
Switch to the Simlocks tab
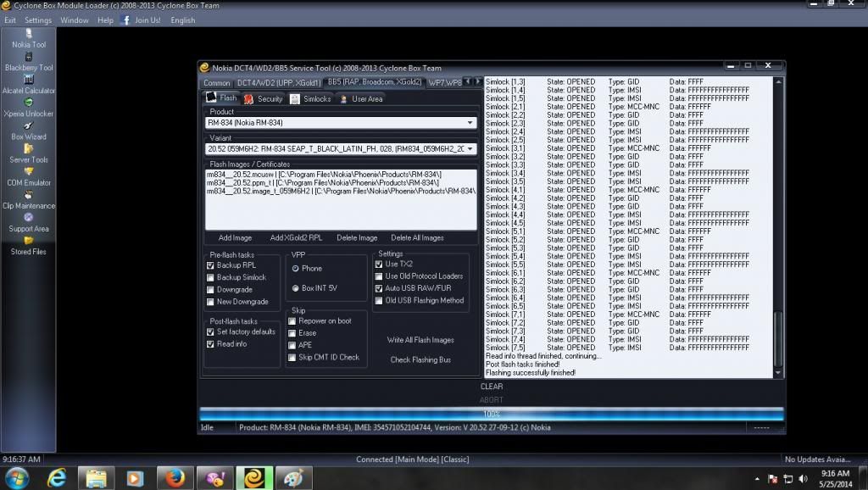(x=311, y=99)
